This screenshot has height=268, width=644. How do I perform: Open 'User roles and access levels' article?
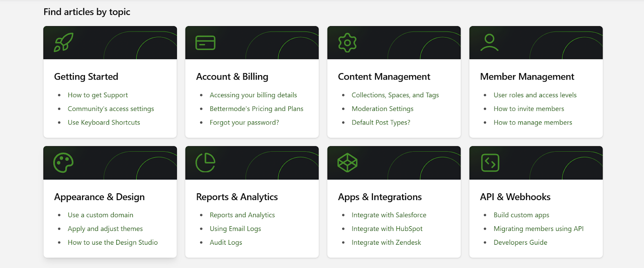(x=535, y=95)
